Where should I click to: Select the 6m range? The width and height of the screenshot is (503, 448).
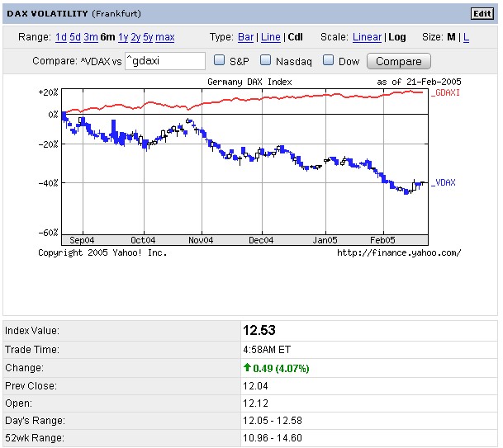point(107,37)
